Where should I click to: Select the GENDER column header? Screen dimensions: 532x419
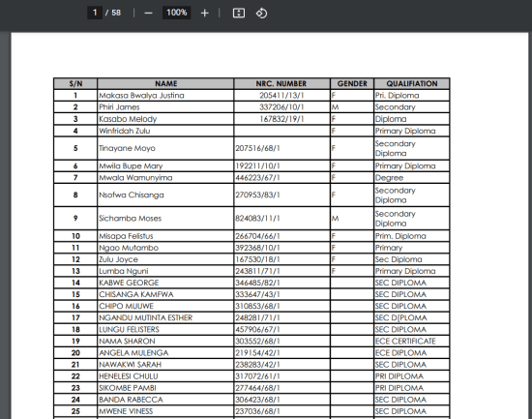352,84
